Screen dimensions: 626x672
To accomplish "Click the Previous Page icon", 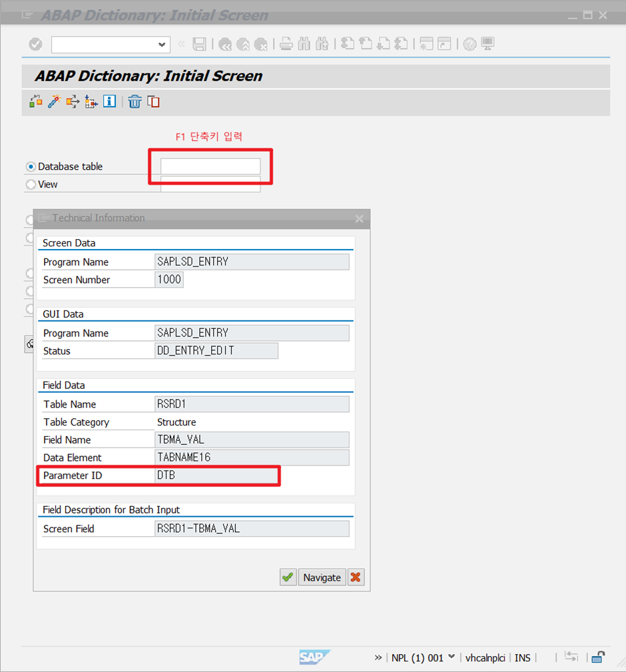I will (x=366, y=44).
